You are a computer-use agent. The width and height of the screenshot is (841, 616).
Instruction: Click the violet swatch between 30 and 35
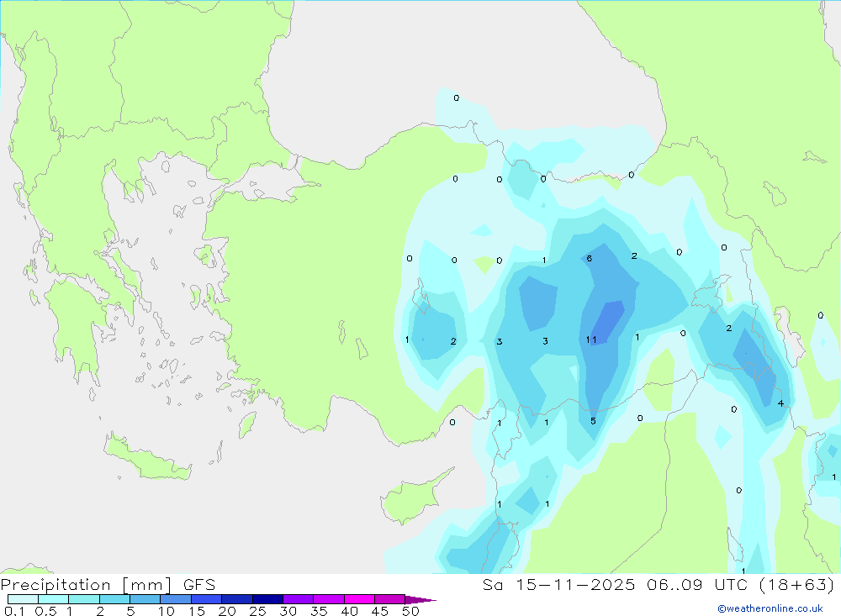pos(298,599)
